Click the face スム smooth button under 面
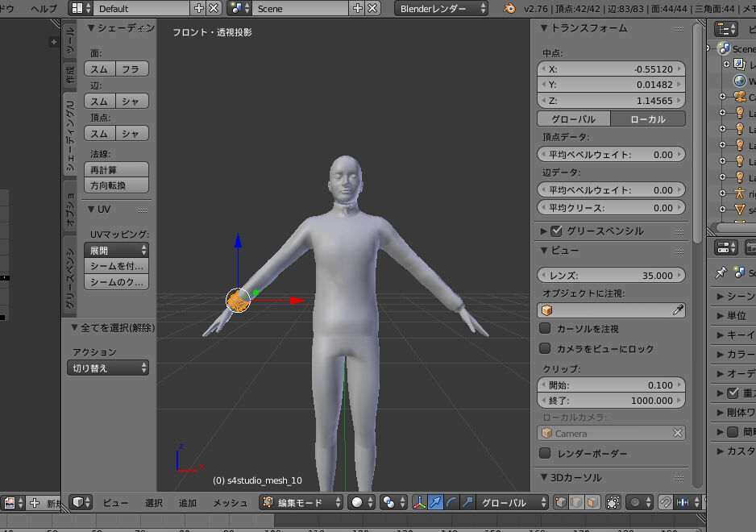Viewport: 756px width, 532px height. coord(100,69)
